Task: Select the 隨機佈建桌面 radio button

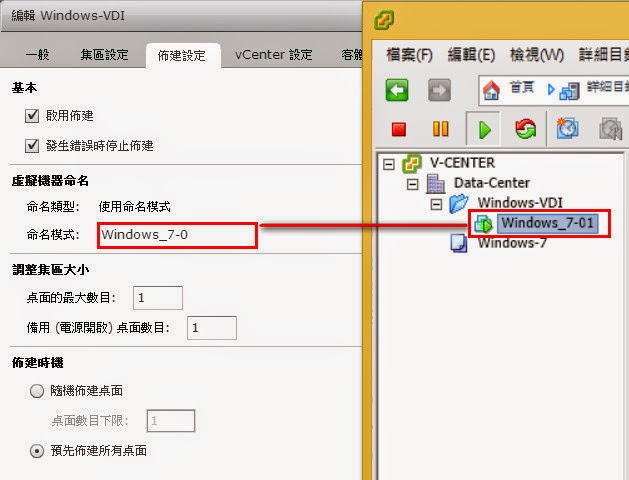Action: pyautogui.click(x=37, y=391)
